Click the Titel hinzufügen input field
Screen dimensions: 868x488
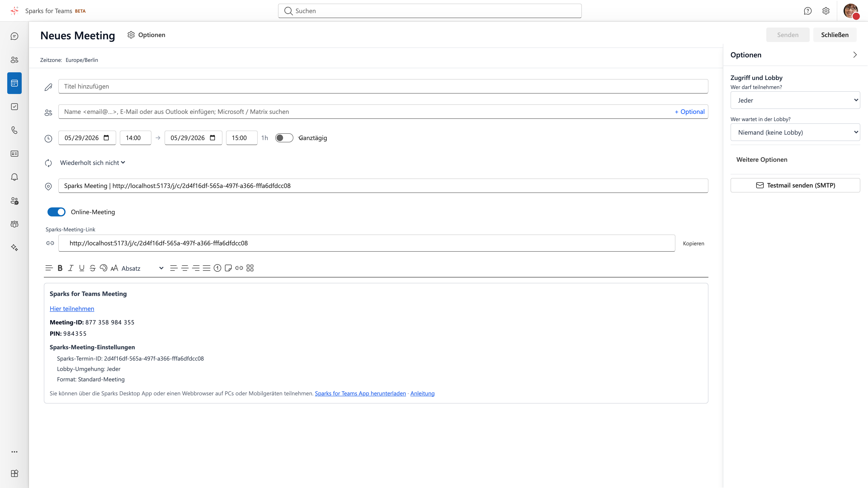383,86
